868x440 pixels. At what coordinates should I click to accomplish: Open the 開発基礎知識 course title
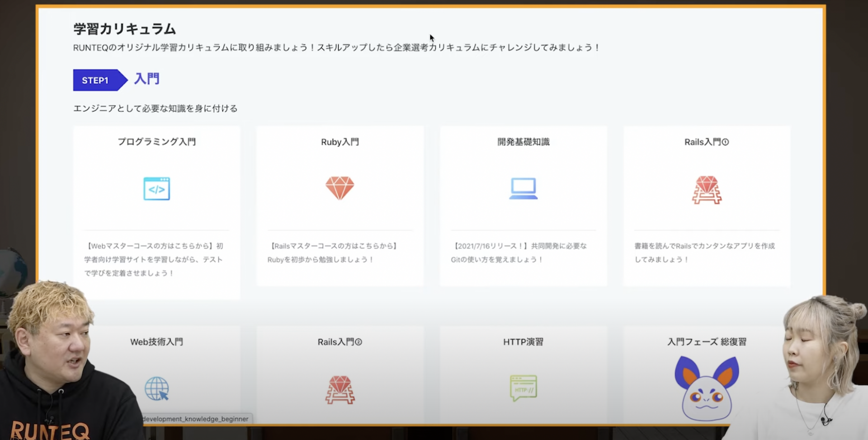click(x=524, y=142)
